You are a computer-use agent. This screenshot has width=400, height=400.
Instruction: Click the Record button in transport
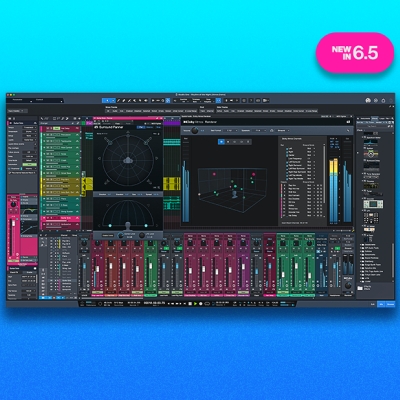[201, 304]
